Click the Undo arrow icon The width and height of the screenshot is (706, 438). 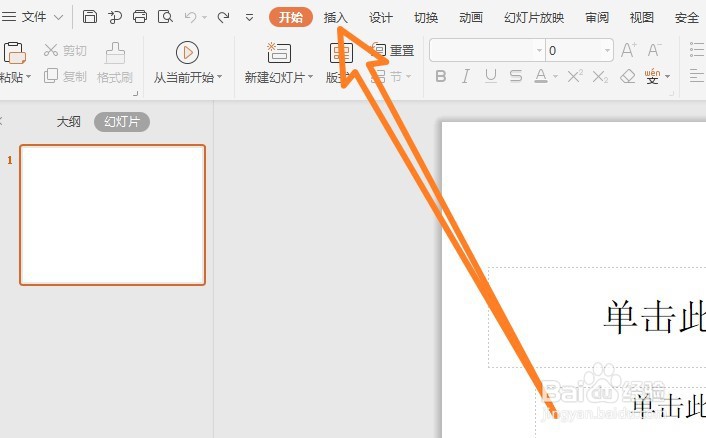click(190, 17)
